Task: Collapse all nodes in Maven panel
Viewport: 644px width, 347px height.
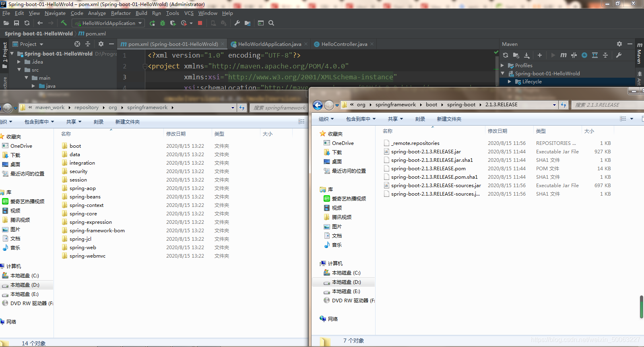Action: tap(605, 55)
